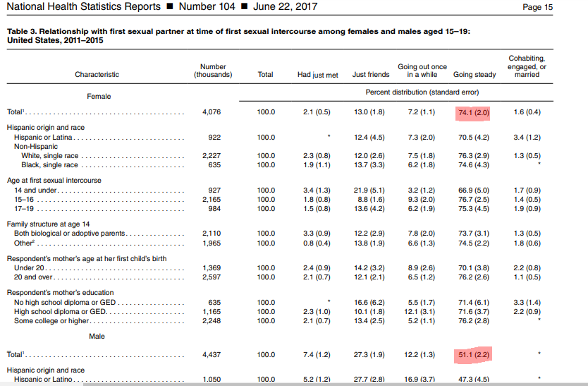Image resolution: width=588 pixels, height=386 pixels.
Task: Click the "Under 20" row label
Action: (29, 268)
